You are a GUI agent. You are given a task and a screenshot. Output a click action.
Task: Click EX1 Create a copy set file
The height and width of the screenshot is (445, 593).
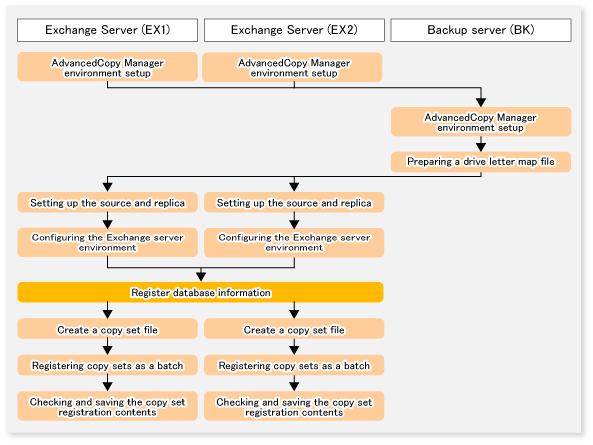click(107, 329)
